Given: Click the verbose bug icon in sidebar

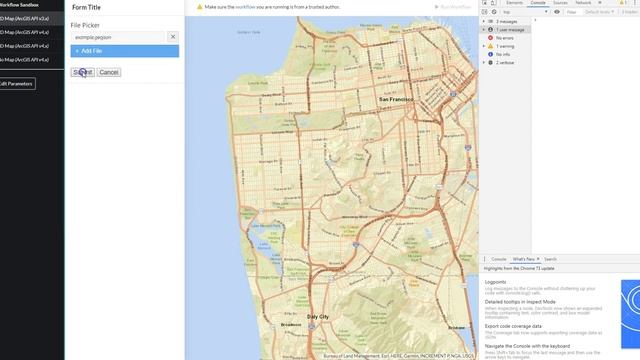Looking at the screenshot, I should [x=491, y=62].
